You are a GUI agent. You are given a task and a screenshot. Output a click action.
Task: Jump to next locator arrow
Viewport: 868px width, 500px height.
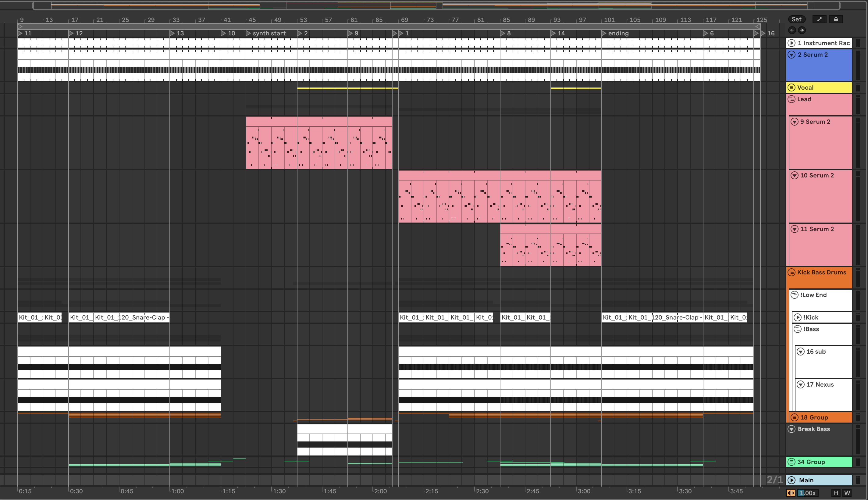pos(802,30)
